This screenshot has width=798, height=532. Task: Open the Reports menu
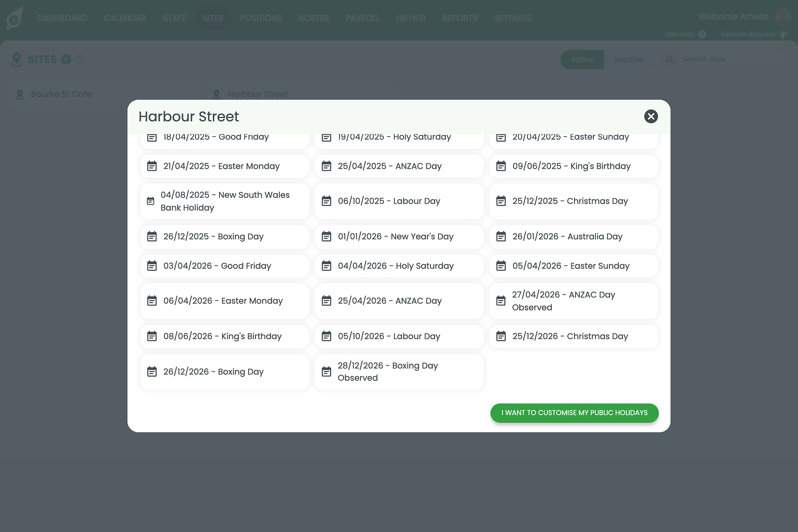pos(460,18)
